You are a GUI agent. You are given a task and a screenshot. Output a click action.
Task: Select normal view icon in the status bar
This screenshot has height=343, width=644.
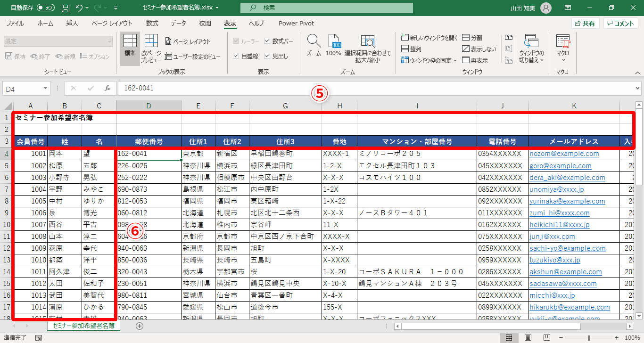coord(509,338)
